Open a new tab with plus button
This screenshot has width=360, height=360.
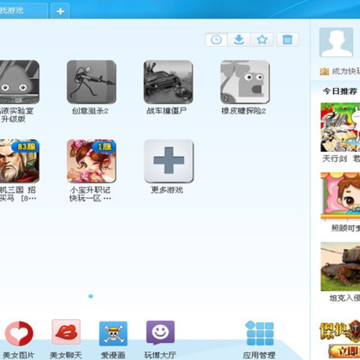coord(60,11)
